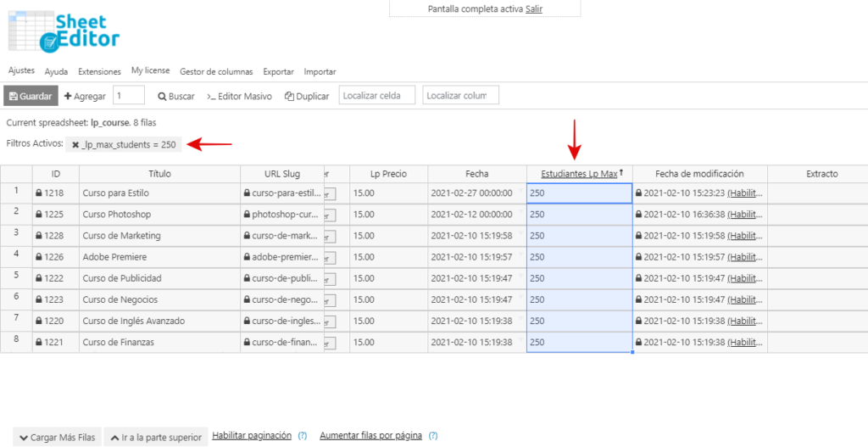Screen dimensions: 868x447
Task: Open the Ajustes menu
Action: 21,71
